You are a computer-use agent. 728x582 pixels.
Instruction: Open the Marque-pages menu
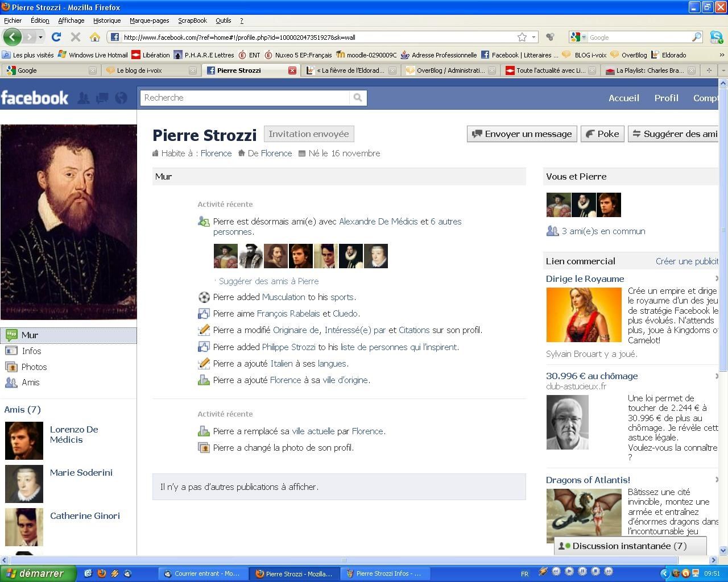tap(149, 20)
